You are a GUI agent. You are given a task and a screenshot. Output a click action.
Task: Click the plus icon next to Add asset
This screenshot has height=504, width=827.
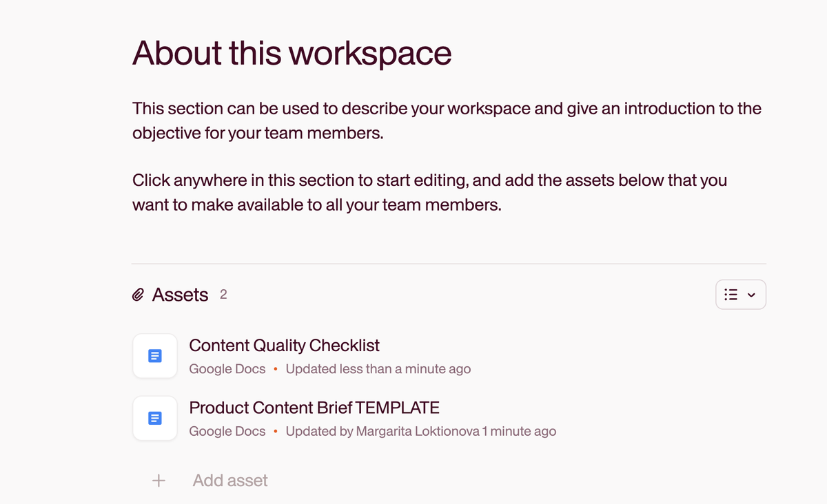[159, 481]
